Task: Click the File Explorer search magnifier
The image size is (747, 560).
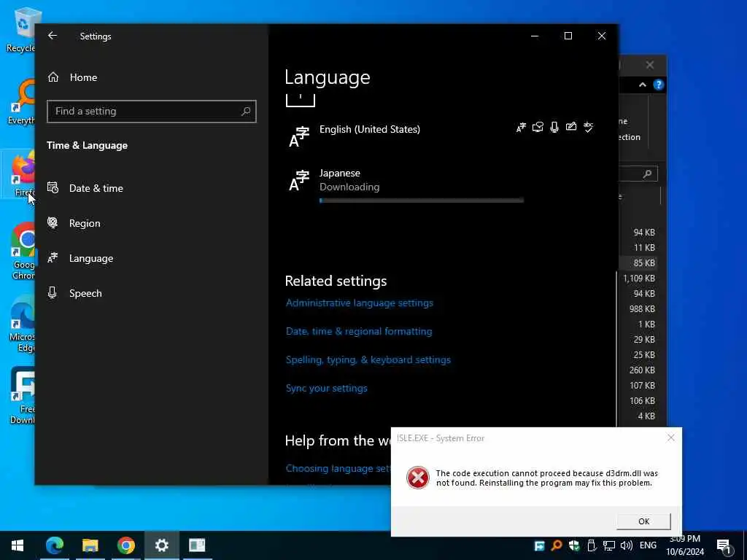Action: (647, 174)
